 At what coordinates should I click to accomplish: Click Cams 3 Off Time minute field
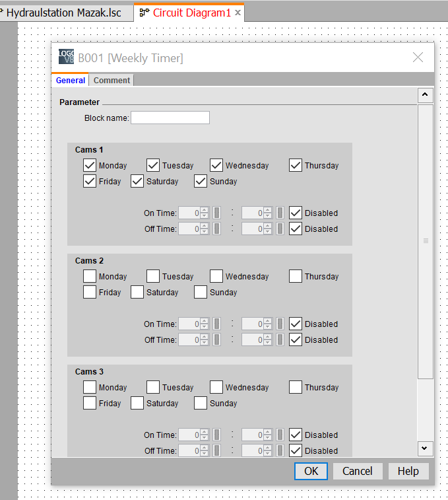click(x=253, y=450)
